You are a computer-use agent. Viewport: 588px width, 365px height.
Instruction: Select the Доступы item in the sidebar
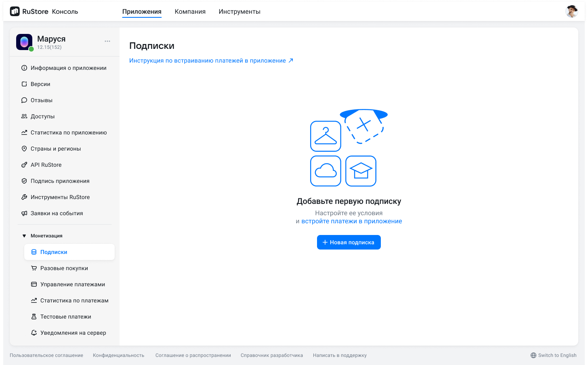click(24, 116)
